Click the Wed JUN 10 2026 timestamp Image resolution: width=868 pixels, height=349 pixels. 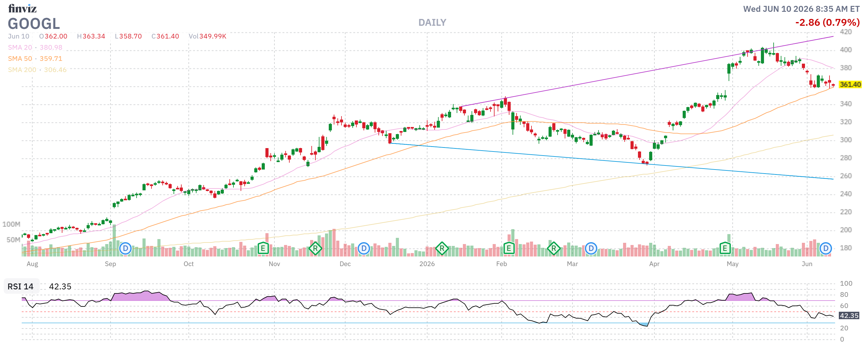[x=801, y=9]
